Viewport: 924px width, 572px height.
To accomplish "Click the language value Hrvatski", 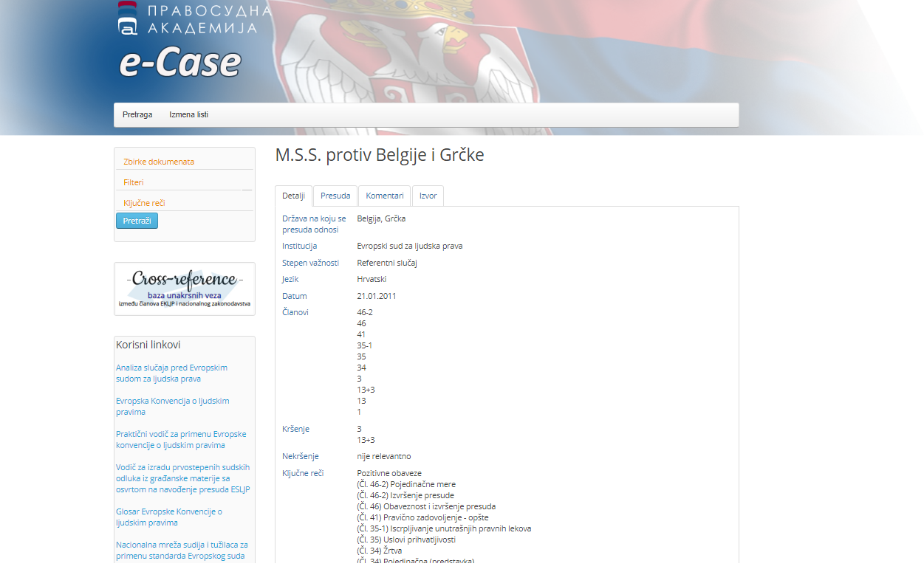I will 372,279.
